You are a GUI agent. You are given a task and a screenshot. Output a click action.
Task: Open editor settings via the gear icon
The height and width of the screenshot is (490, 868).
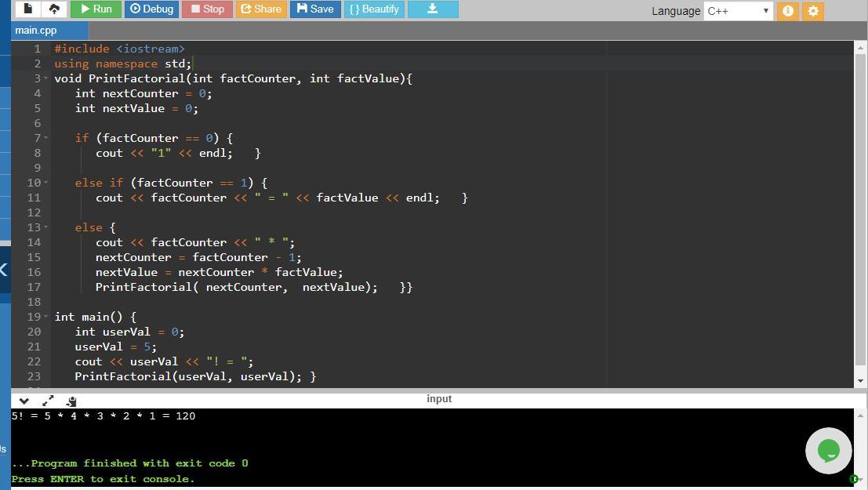pyautogui.click(x=813, y=11)
